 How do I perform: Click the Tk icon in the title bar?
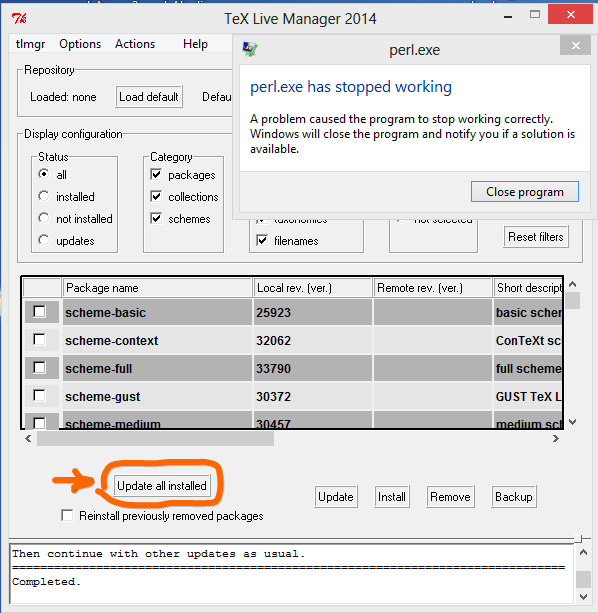pos(19,18)
